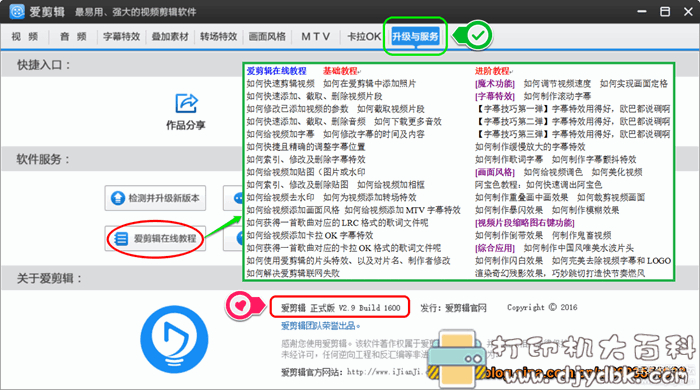Open the 字幕特效 tab
This screenshot has width=700, height=390.
121,37
